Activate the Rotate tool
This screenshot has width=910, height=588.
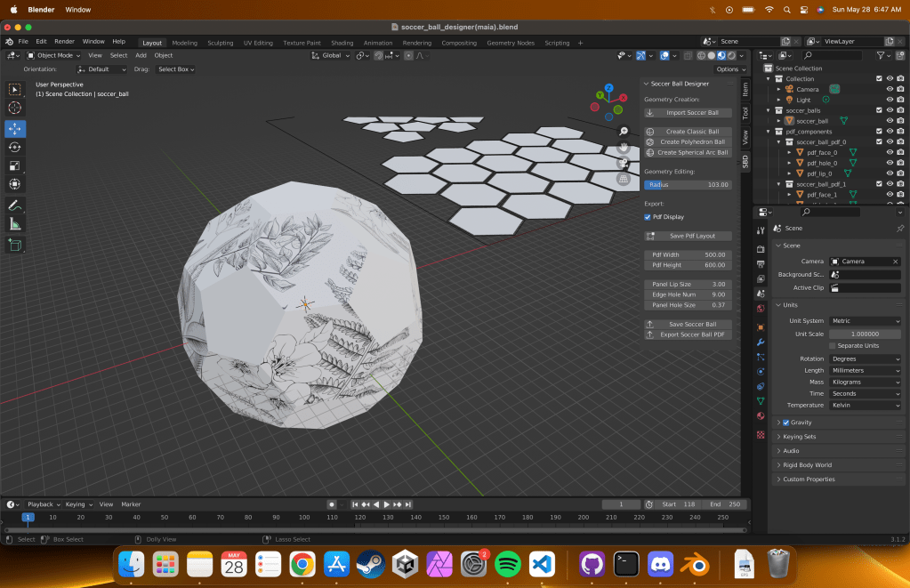coord(15,147)
